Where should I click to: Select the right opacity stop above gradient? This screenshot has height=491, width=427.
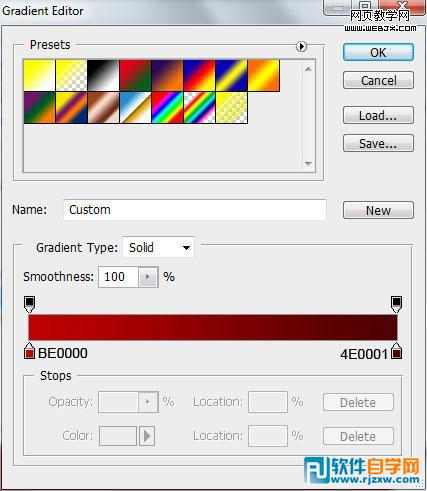pos(396,304)
